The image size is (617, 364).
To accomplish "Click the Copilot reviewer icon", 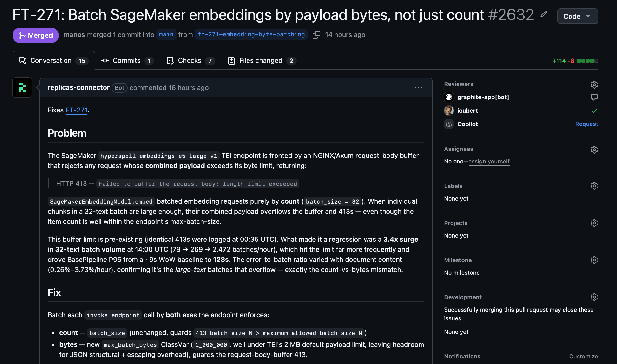I will click(x=449, y=124).
